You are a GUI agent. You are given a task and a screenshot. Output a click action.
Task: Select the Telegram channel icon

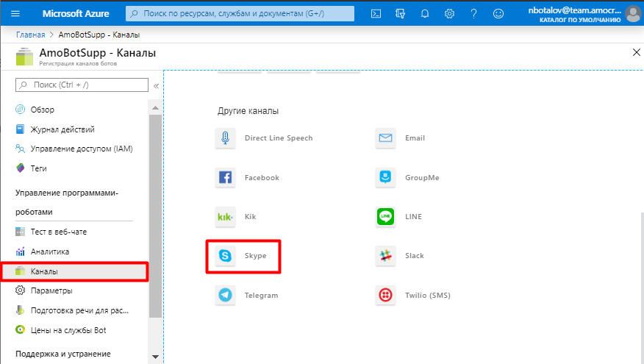[225, 295]
